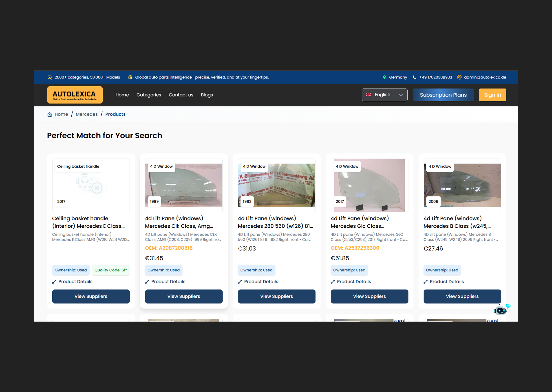Click the phone icon in top bar
Image resolution: width=552 pixels, height=392 pixels.
[414, 77]
